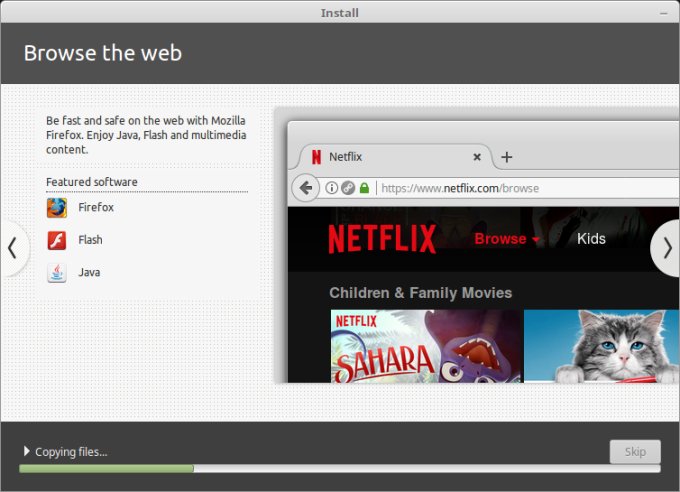Click the Firefox label text

[96, 207]
